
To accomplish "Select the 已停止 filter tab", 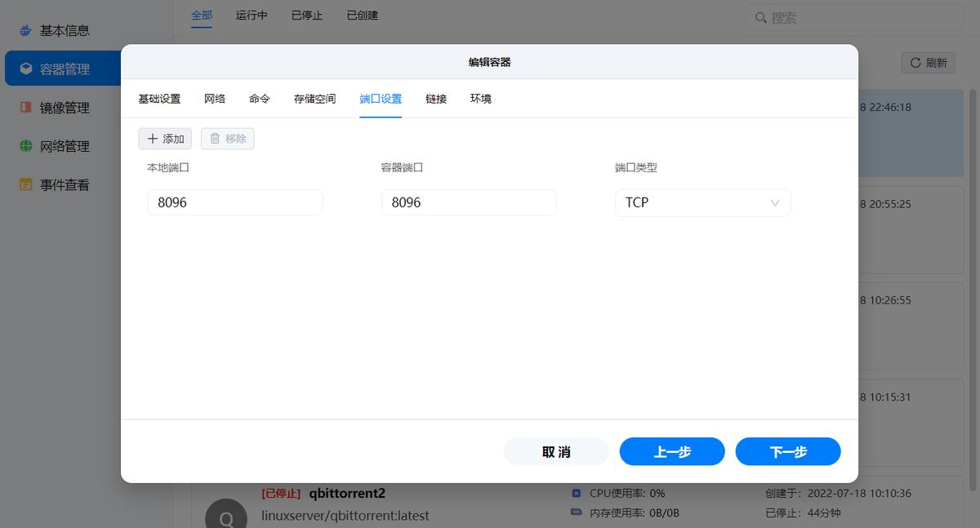I will 306,15.
